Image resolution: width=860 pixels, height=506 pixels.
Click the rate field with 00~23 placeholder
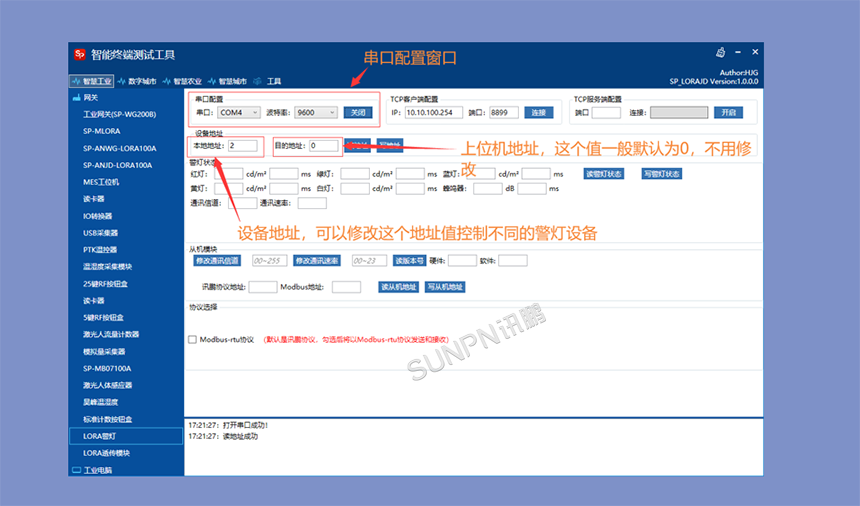(369, 260)
